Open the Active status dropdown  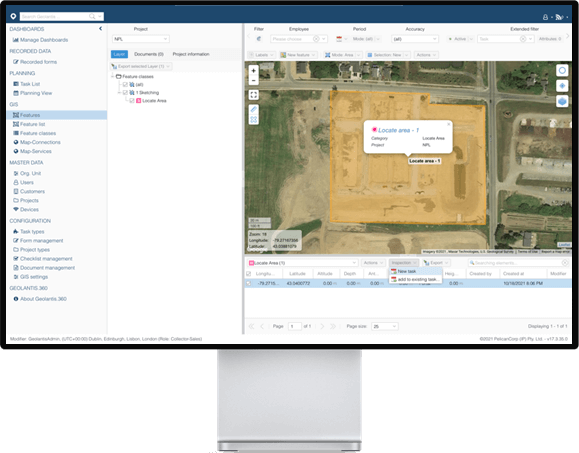coord(460,39)
